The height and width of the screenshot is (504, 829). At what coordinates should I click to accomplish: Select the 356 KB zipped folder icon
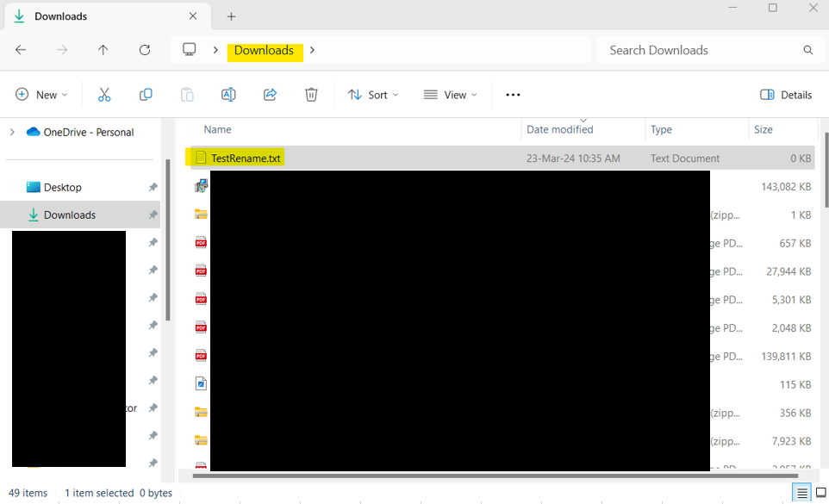201,412
